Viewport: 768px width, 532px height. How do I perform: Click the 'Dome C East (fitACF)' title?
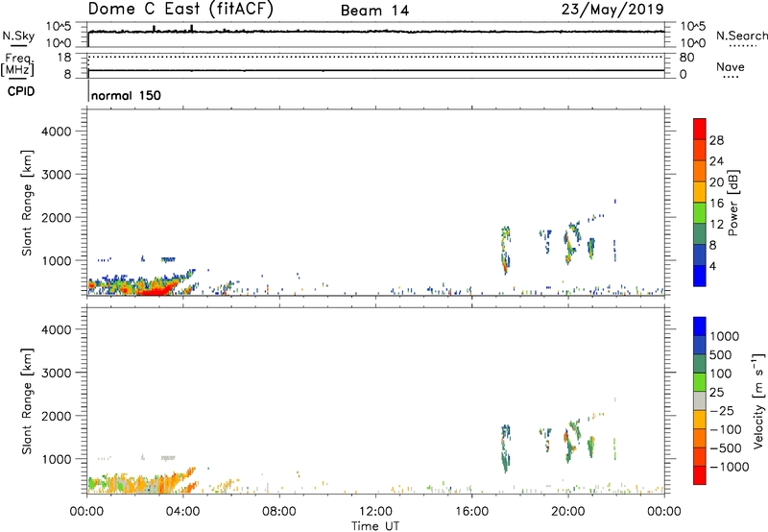coord(180,10)
